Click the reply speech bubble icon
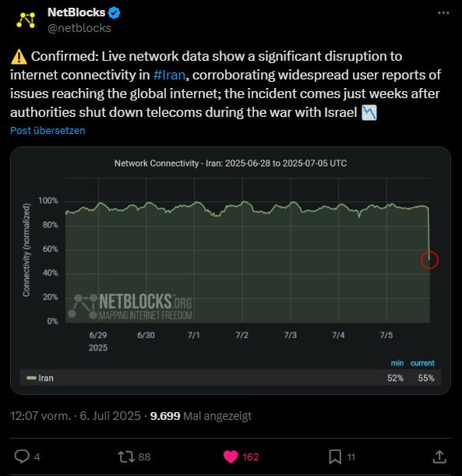 [22, 457]
